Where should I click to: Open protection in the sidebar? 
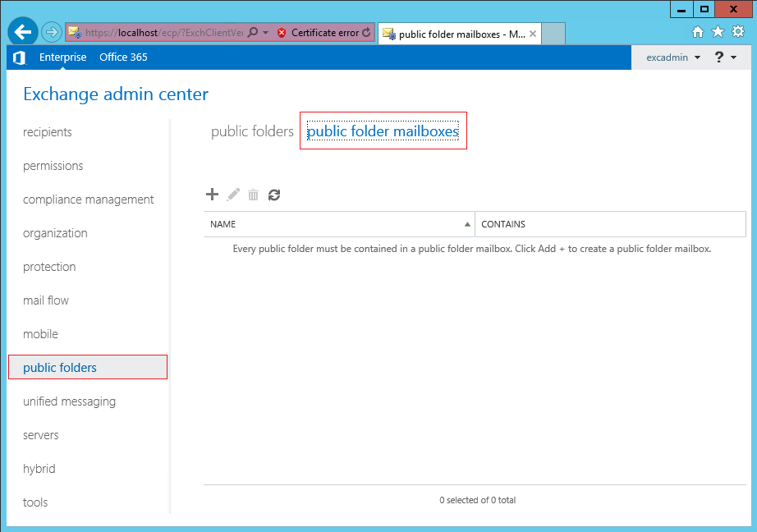(x=49, y=267)
